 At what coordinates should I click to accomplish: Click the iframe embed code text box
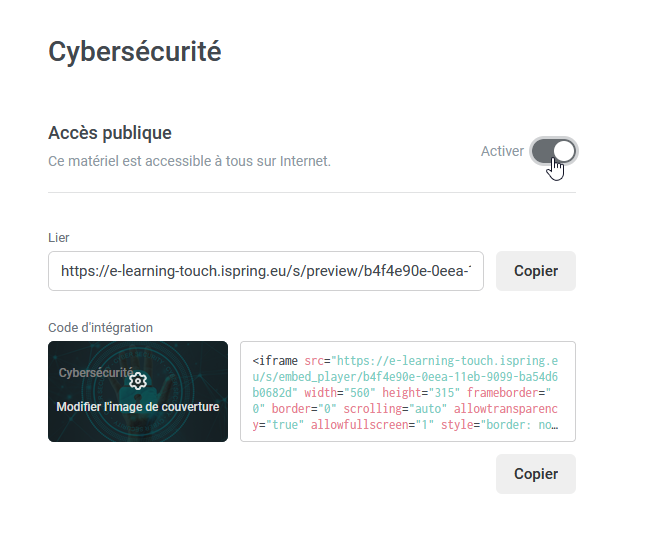[408, 391]
